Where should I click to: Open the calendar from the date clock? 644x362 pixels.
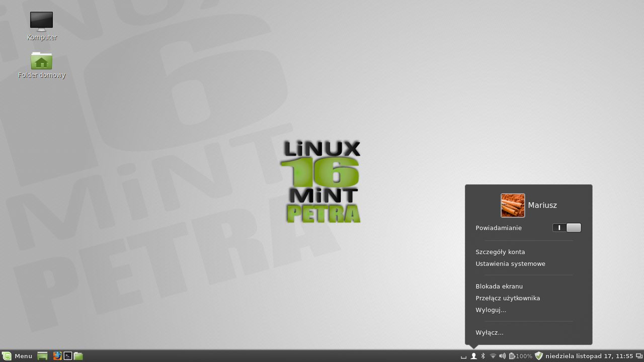click(589, 356)
